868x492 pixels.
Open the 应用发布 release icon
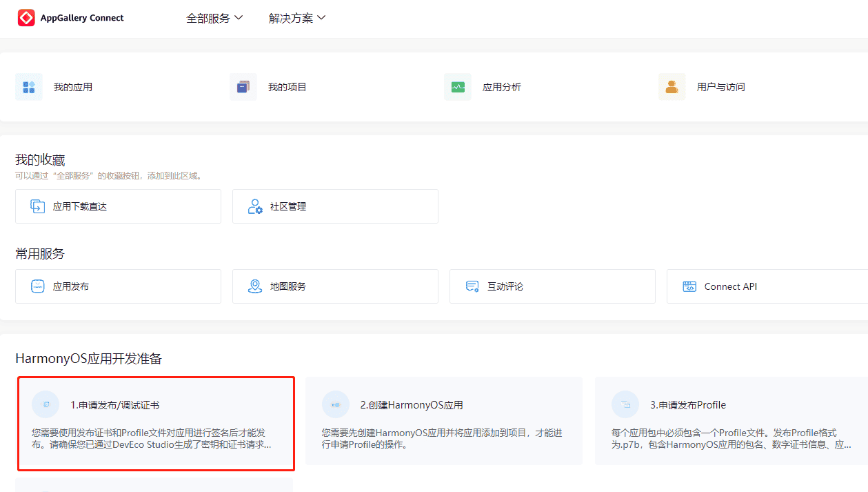[x=38, y=286]
